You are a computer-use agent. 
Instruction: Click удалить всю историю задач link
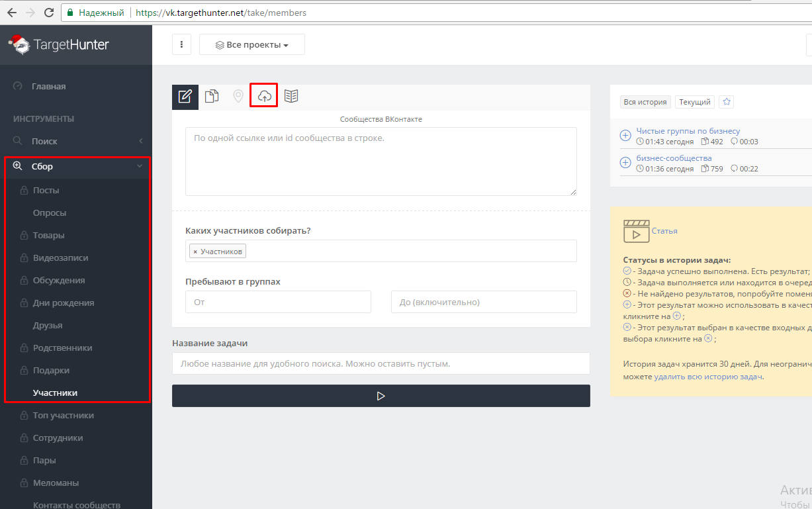coord(708,377)
